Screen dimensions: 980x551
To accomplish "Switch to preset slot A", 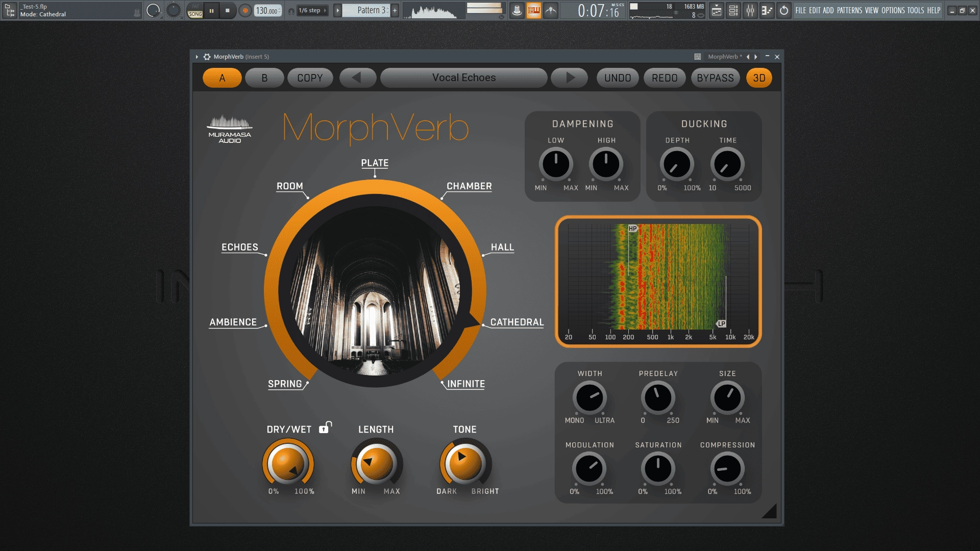I will pyautogui.click(x=222, y=78).
